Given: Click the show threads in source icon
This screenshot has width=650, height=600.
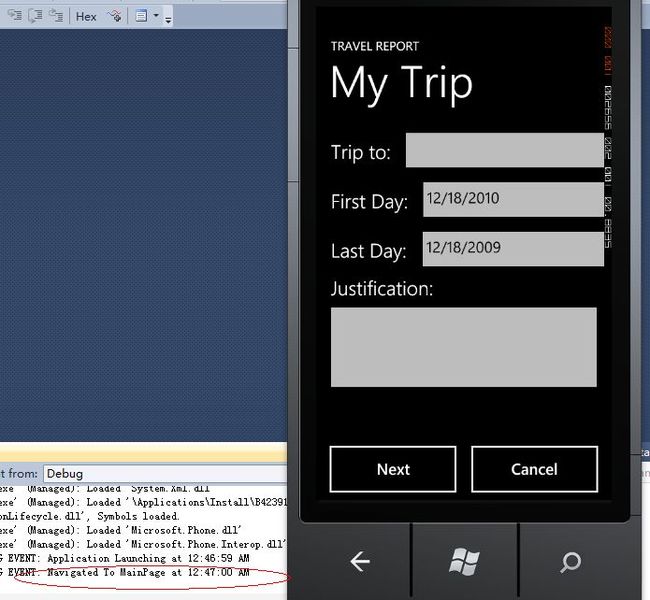Looking at the screenshot, I should (x=114, y=16).
